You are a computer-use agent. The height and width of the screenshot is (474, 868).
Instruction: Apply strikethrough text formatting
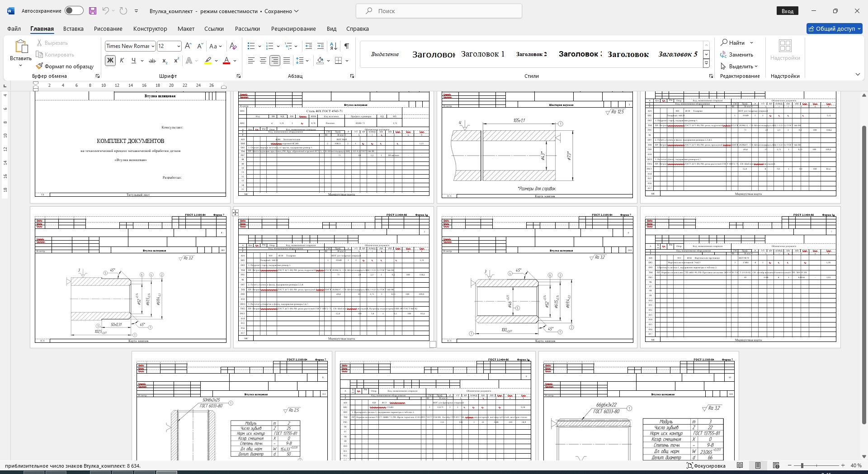click(x=152, y=61)
